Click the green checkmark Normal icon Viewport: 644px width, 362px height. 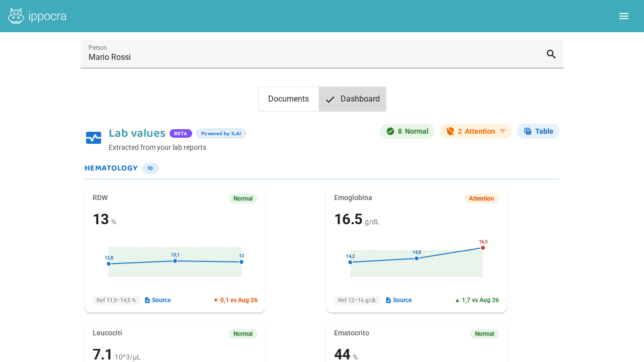point(390,131)
